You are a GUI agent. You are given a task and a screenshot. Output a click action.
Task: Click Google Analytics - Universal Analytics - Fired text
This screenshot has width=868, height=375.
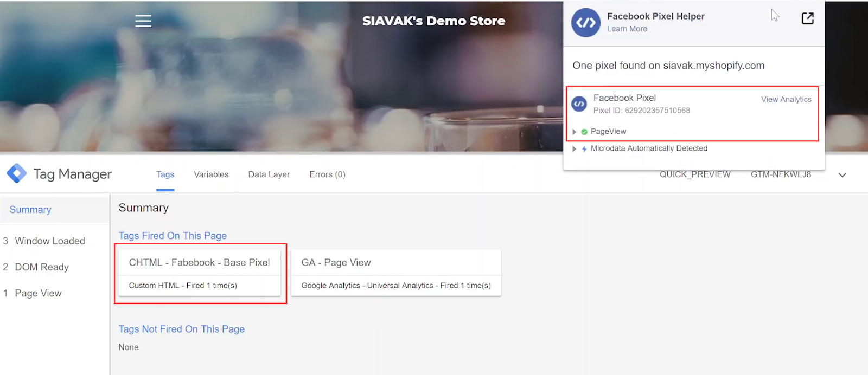click(x=396, y=286)
